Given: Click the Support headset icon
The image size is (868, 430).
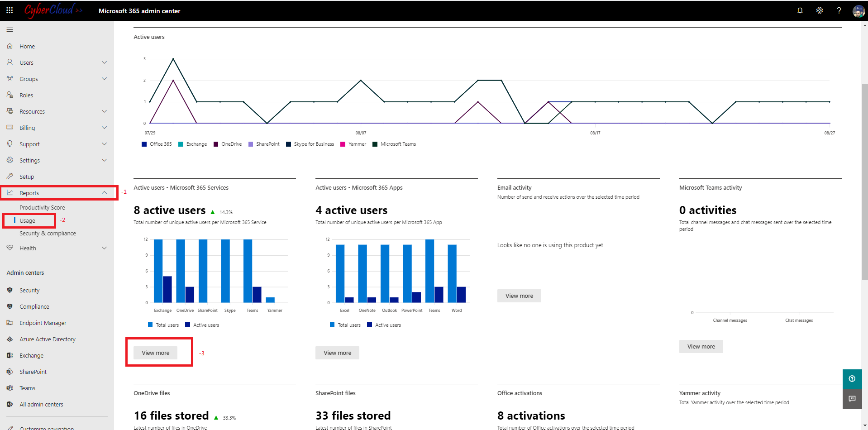Looking at the screenshot, I should [x=10, y=144].
